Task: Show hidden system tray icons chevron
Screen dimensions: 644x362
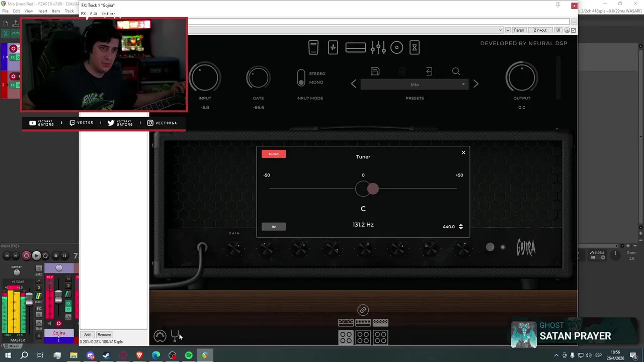Action: 556,355
